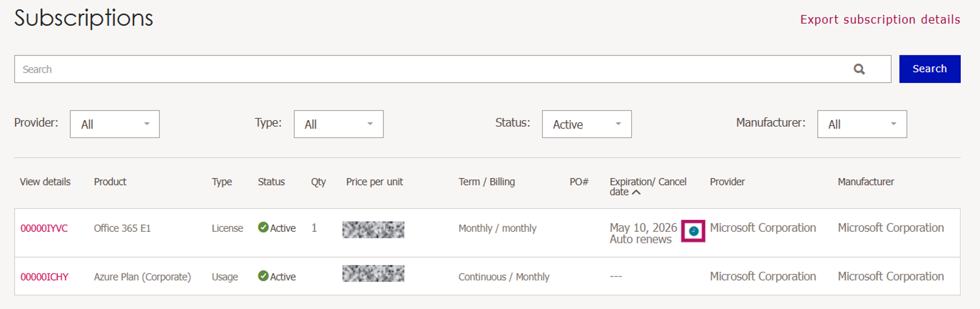Click green Active checkmark for Office 365 E1
Image resolution: width=980 pixels, height=309 pixels.
pos(263,228)
